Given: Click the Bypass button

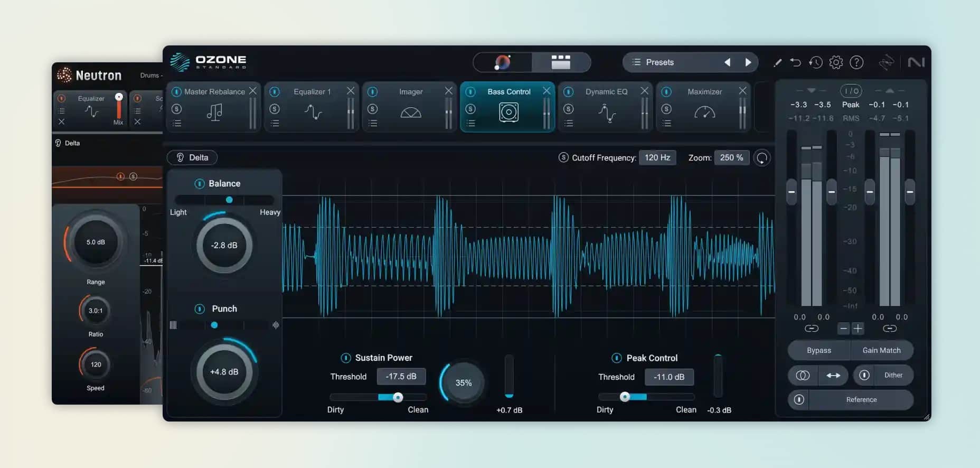Looking at the screenshot, I should 819,350.
